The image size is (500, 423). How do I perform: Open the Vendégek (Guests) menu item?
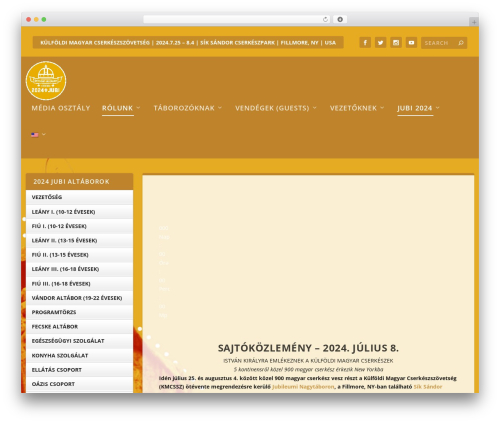click(x=272, y=108)
